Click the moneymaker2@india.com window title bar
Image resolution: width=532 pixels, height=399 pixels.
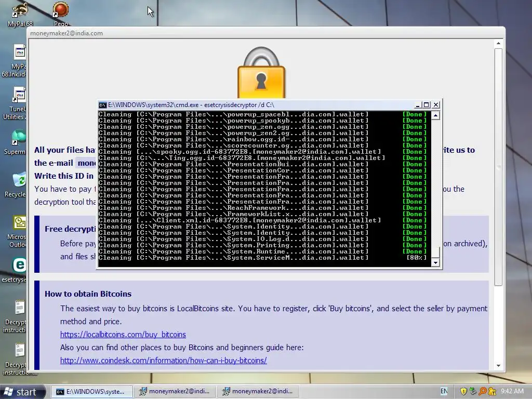click(267, 33)
